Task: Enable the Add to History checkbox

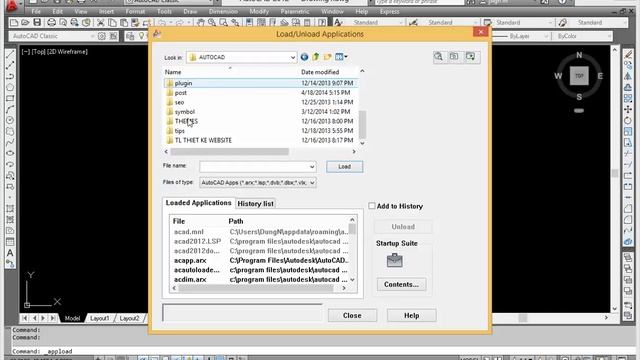Action: click(371, 206)
